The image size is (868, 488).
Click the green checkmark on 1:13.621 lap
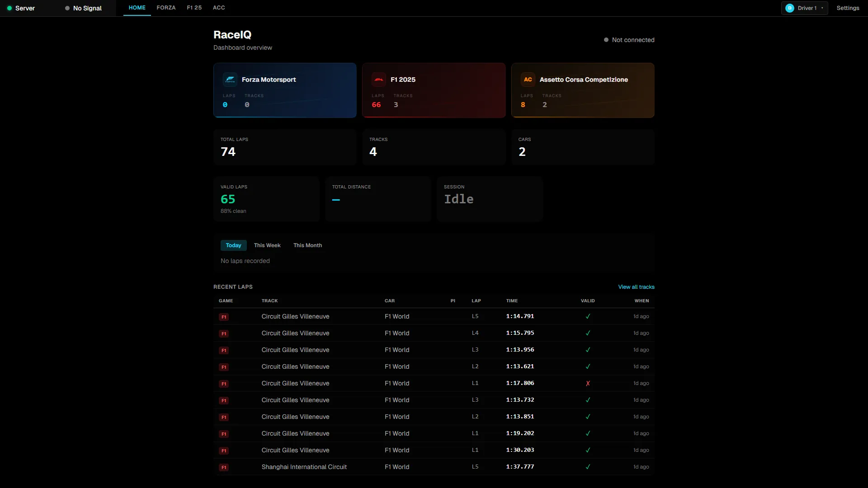pos(588,366)
